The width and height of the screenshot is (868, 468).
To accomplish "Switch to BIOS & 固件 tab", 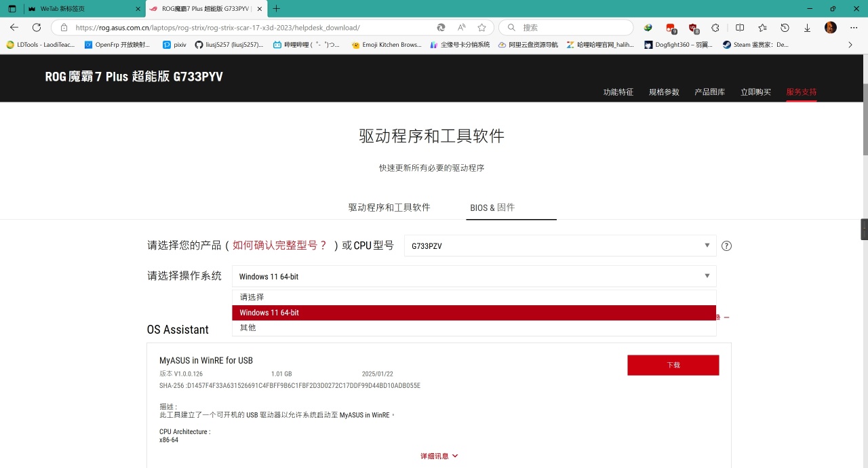I will (x=492, y=208).
